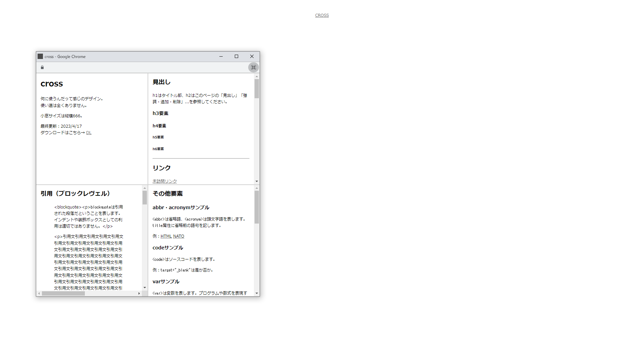Click the horizontal scrollbar thumb in 引用 pane
644x362 pixels.
(x=63, y=294)
